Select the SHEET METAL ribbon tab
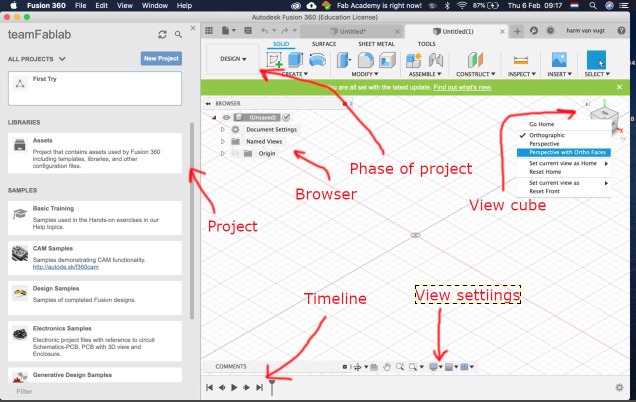The width and height of the screenshot is (636, 402). [x=376, y=44]
